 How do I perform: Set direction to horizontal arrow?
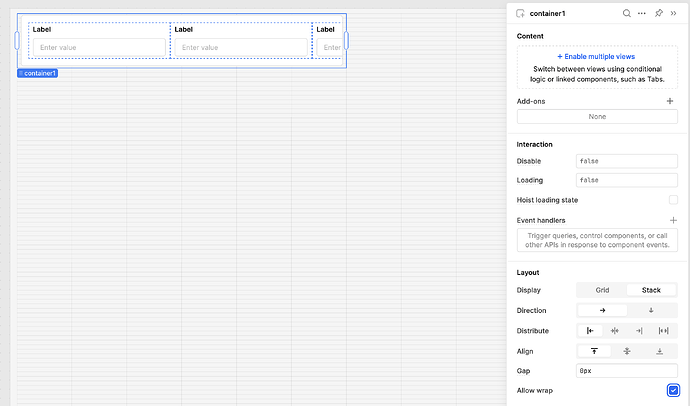[x=602, y=310]
